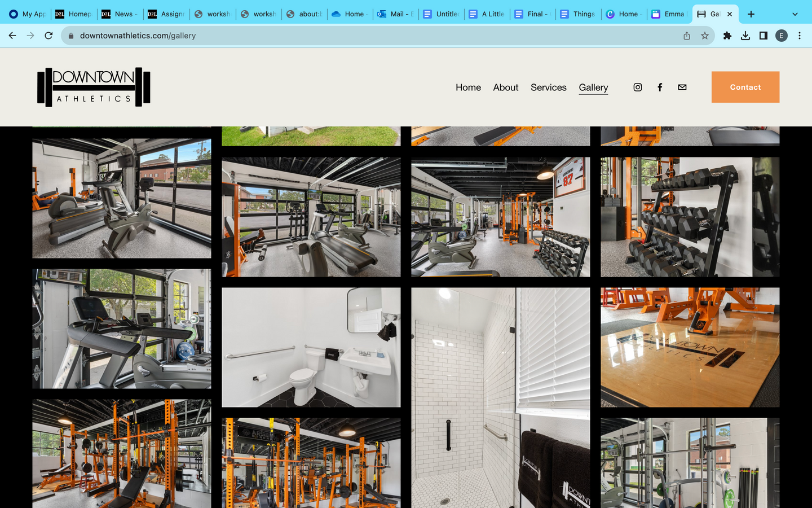Go to the Services page
This screenshot has height=508, width=812.
(x=548, y=87)
